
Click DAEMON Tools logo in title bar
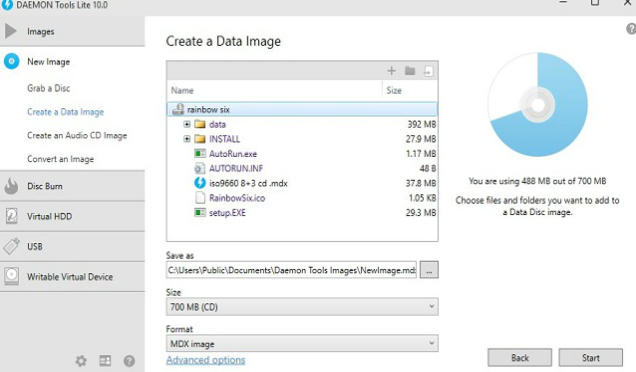coord(7,5)
